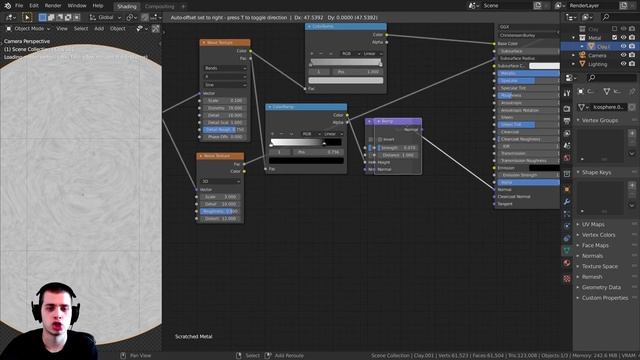Hide the Lighting collection eye icon

pyautogui.click(x=623, y=64)
